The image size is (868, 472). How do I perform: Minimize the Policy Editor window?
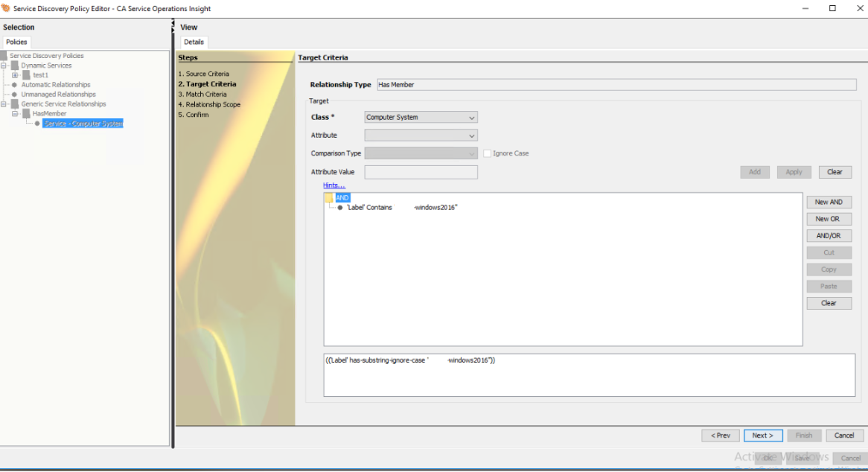coord(805,8)
